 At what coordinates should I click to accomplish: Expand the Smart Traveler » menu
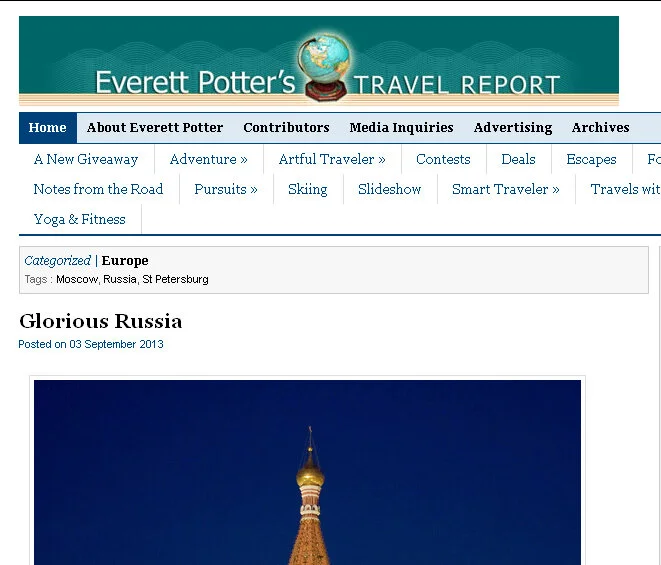(x=505, y=189)
